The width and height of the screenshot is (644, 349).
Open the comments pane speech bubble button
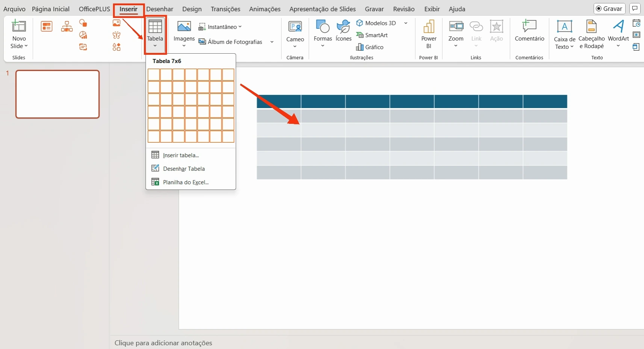click(635, 9)
